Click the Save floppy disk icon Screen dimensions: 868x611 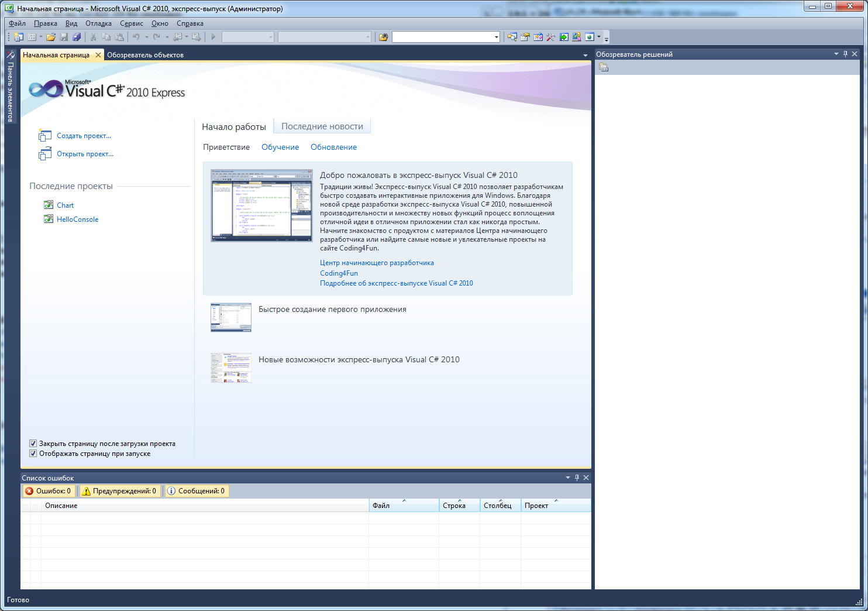[x=64, y=37]
